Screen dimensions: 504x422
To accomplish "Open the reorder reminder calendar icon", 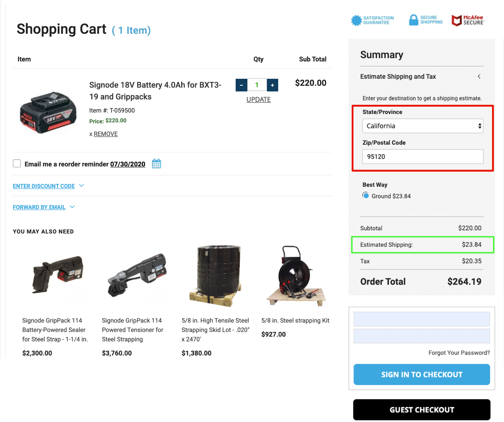I will [157, 164].
